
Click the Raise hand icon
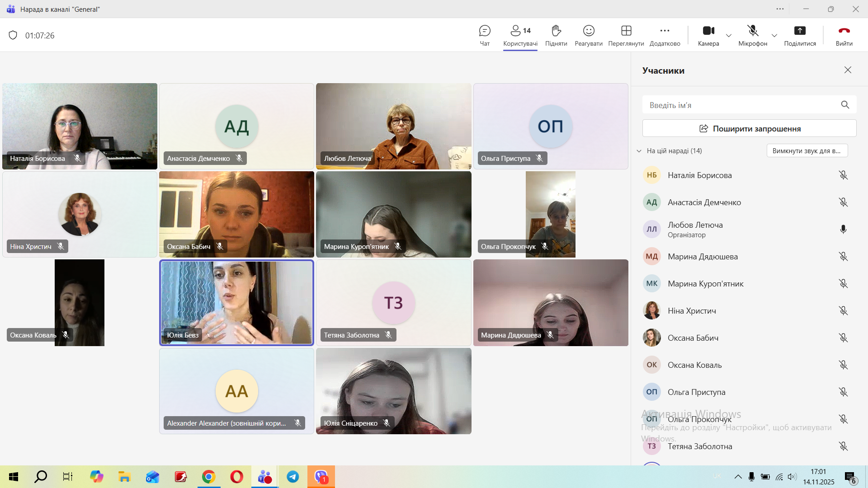click(556, 31)
